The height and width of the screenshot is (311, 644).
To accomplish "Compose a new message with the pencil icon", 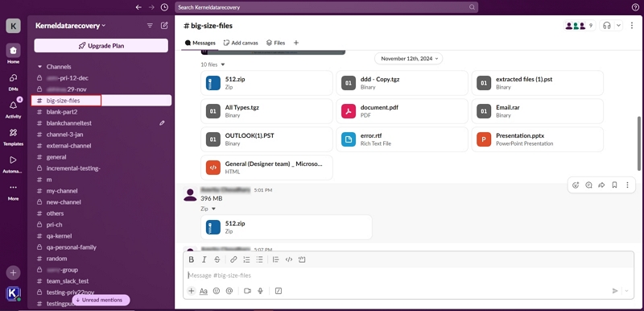I will (164, 26).
